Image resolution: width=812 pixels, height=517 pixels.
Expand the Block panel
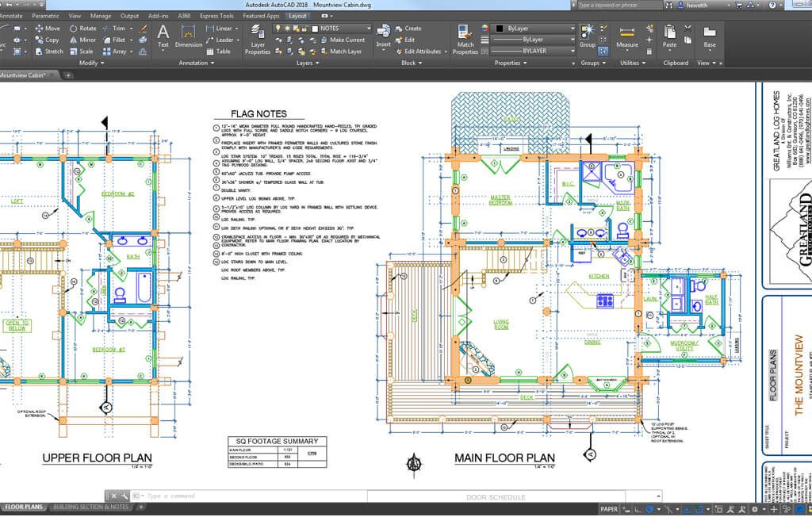(x=412, y=63)
